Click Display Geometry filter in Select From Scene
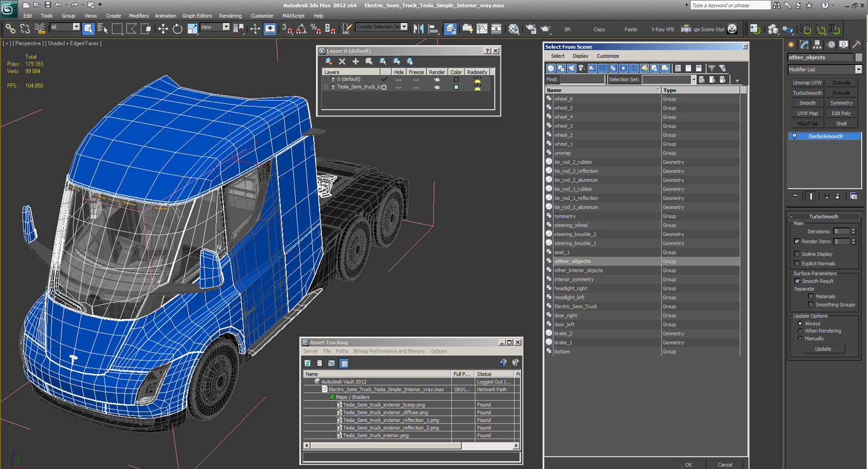Viewport: 868px width, 469px height. 551,68
